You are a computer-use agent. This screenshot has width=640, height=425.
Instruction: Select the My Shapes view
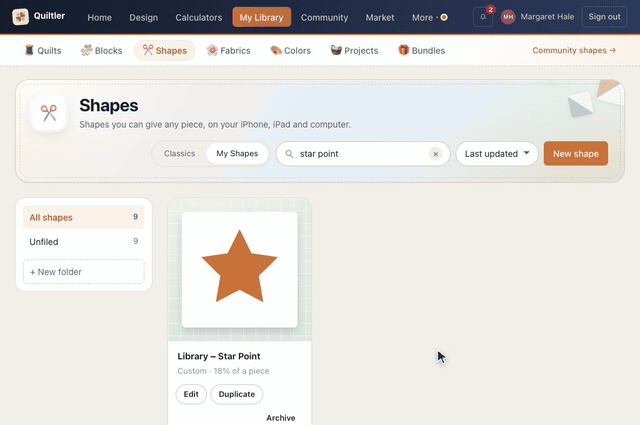point(237,154)
